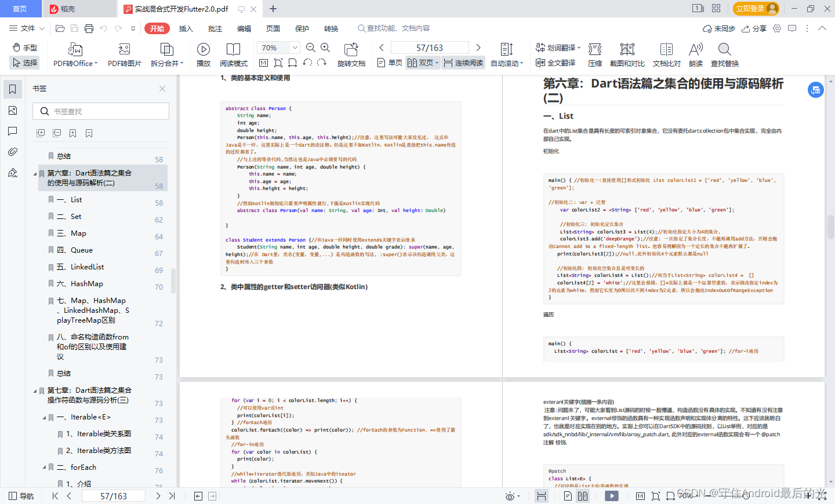The height and width of the screenshot is (504, 835).
Task: Toggle 连续阅读 continuous reading
Action: (x=463, y=63)
